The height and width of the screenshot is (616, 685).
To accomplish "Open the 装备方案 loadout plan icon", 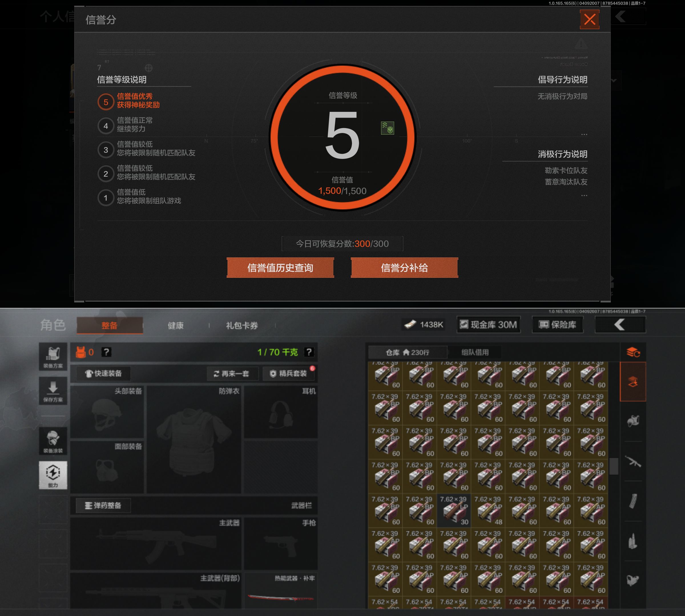I will [x=53, y=357].
